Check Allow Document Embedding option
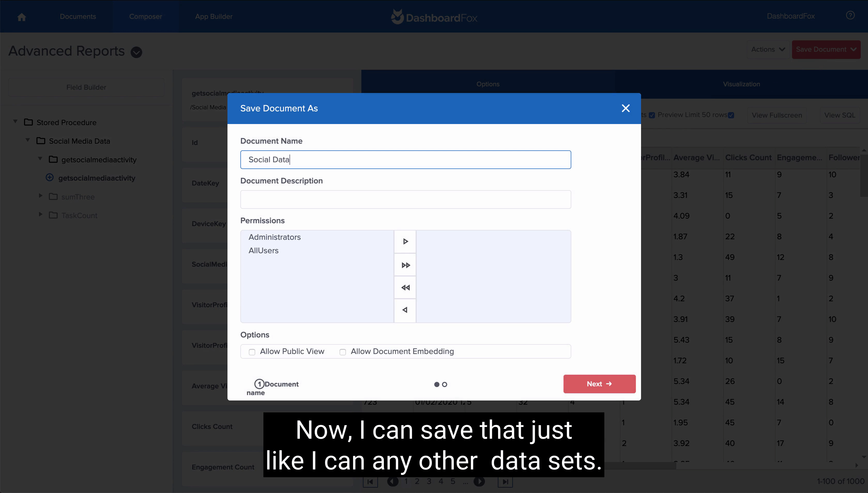Screen dimensions: 868x493 pyautogui.click(x=343, y=352)
